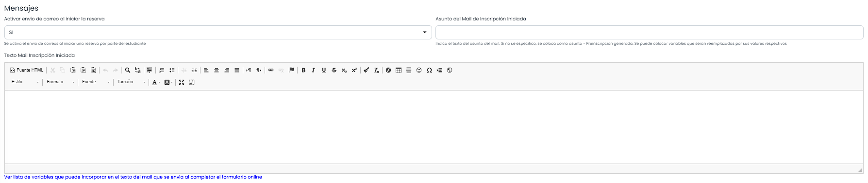Viewport: 868px width, 183px height.
Task: Insert a numbered list
Action: tap(162, 70)
